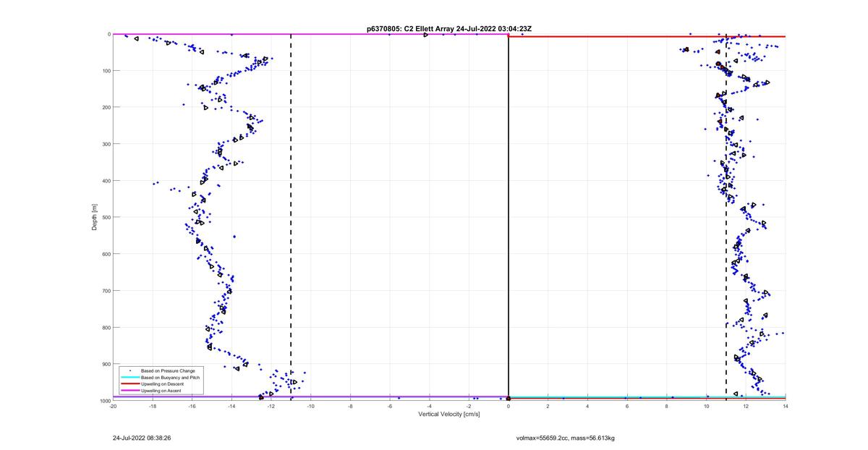Click x-axis tick label '-20'

click(113, 405)
